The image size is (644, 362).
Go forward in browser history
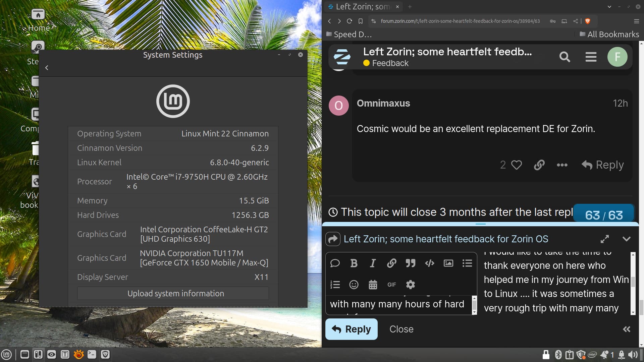[339, 21]
